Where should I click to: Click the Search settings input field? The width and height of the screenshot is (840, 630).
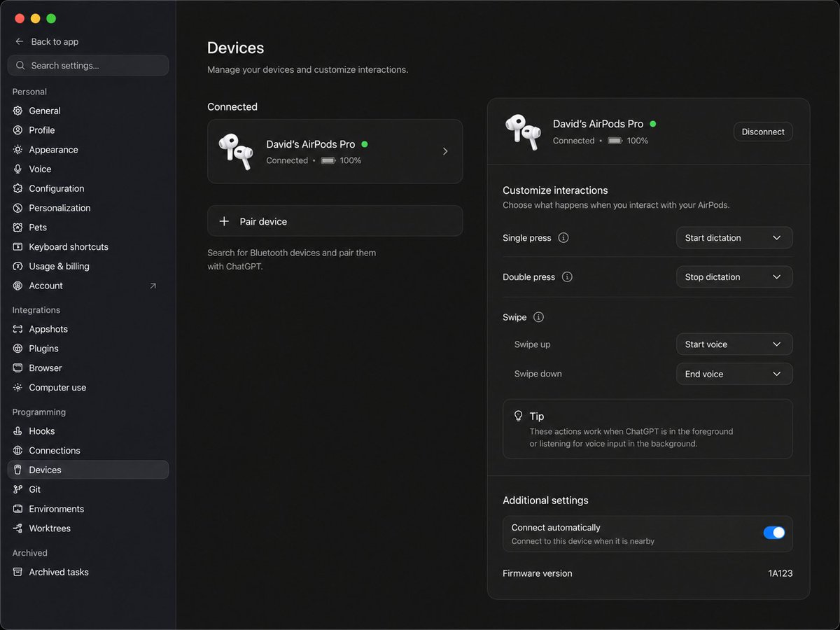point(88,65)
